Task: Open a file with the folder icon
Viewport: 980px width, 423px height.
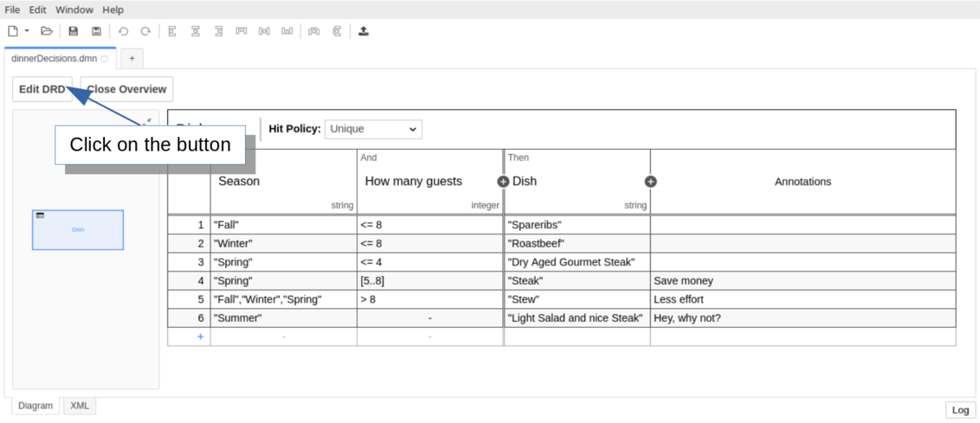Action: click(x=47, y=31)
